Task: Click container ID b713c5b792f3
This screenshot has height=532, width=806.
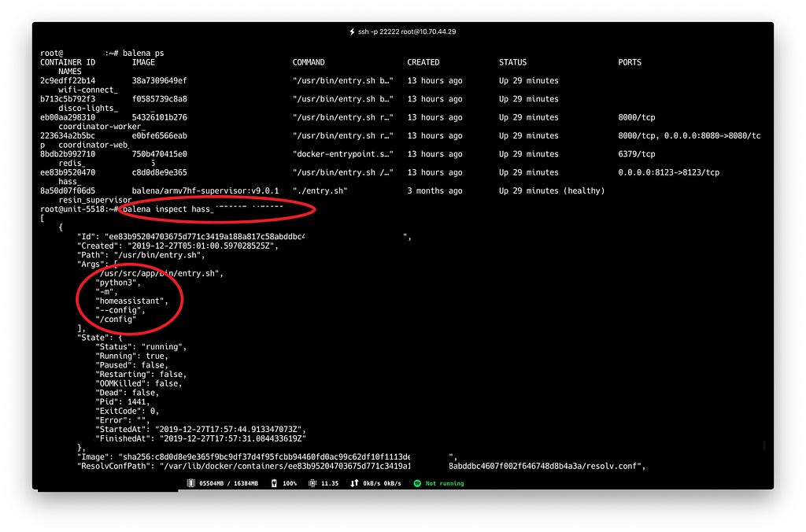Action: 68,98
